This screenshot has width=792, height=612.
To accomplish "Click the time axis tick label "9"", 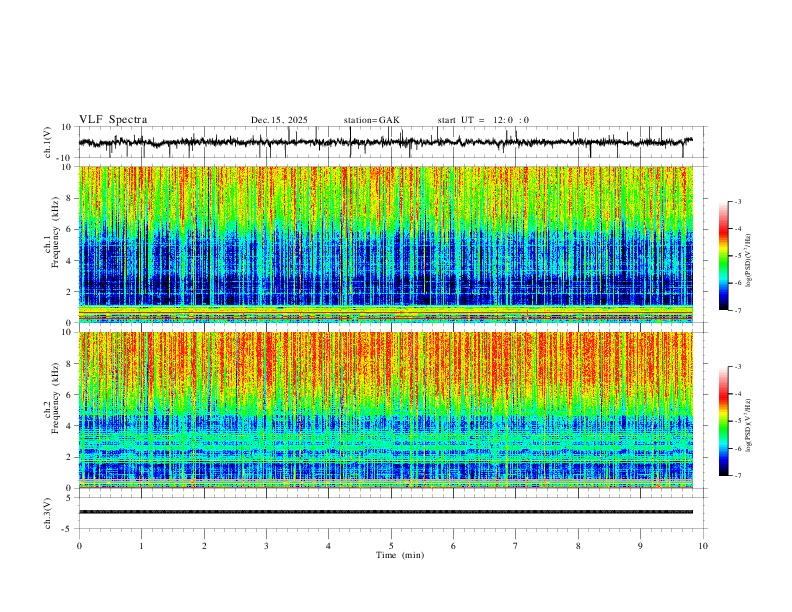I will [x=640, y=546].
